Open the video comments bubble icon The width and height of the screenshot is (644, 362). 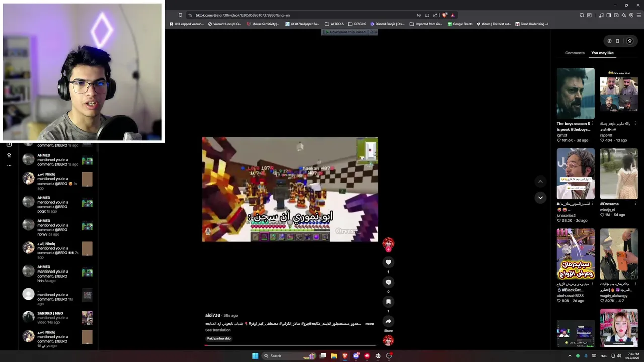click(x=388, y=282)
